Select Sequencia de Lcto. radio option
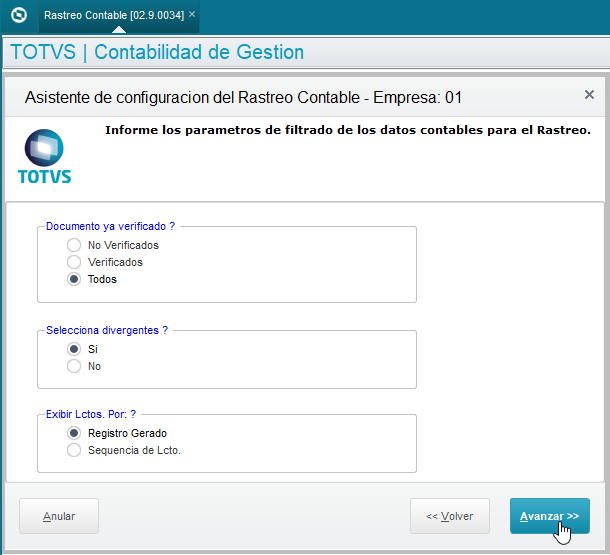 (74, 450)
